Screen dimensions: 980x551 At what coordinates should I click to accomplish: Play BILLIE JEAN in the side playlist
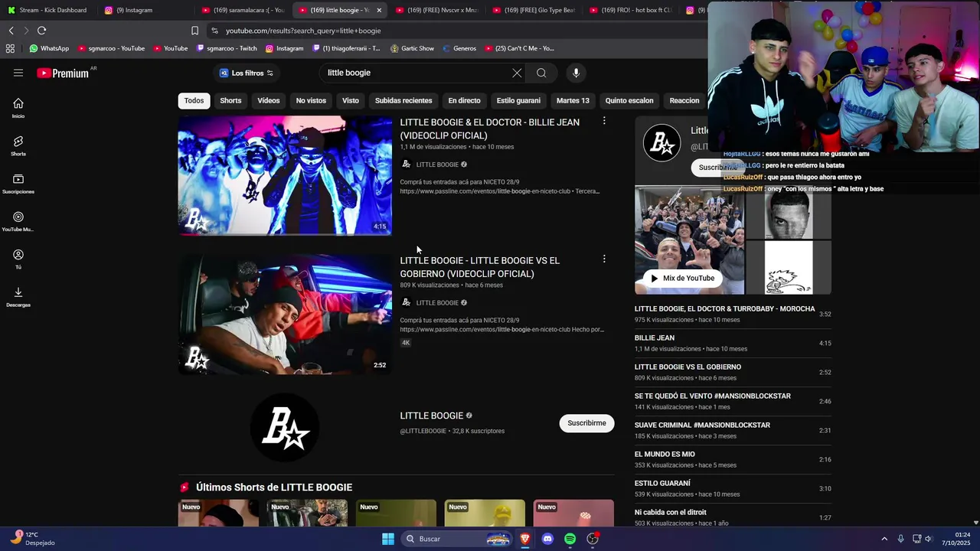click(733, 343)
